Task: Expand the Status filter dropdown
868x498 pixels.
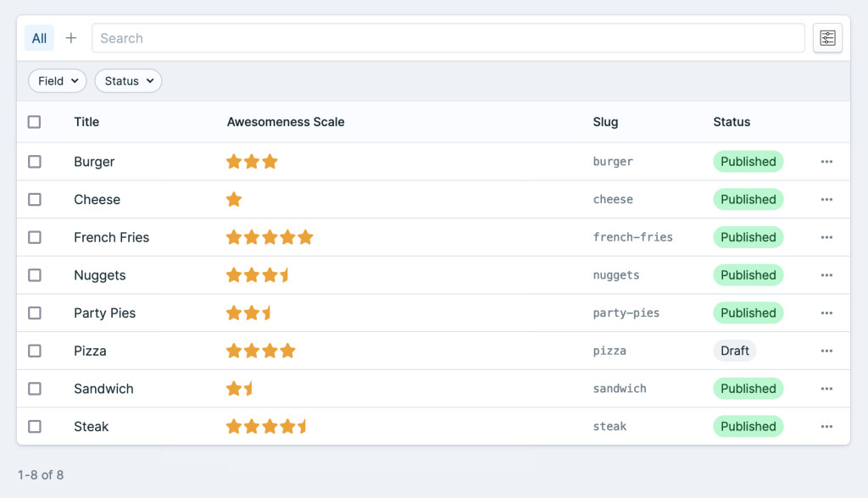Action: coord(128,81)
